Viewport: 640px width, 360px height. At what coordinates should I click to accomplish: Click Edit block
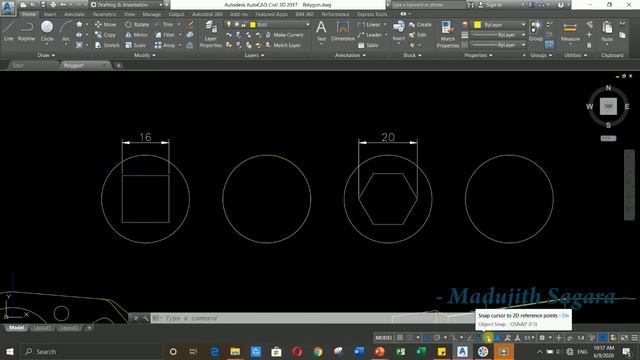pos(418,35)
